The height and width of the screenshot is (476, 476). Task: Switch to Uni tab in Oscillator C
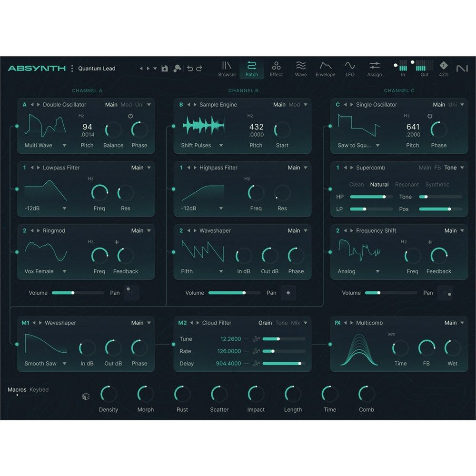coord(453,105)
